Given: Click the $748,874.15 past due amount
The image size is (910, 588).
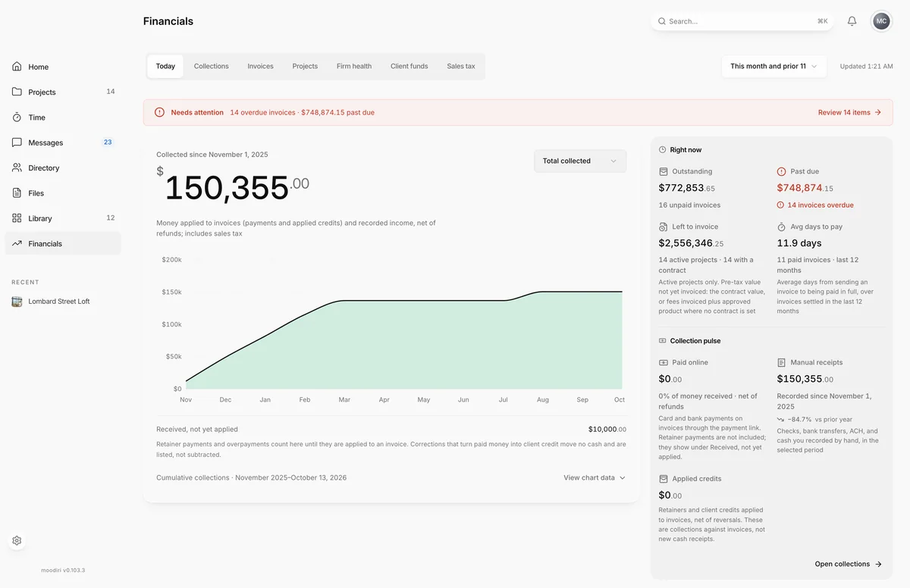Looking at the screenshot, I should (805, 188).
